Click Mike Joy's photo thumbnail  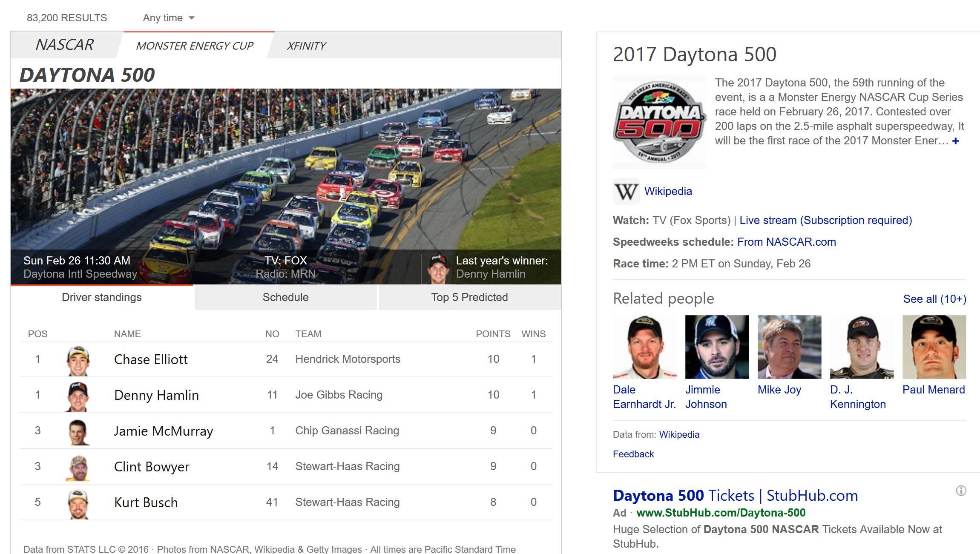pyautogui.click(x=789, y=347)
